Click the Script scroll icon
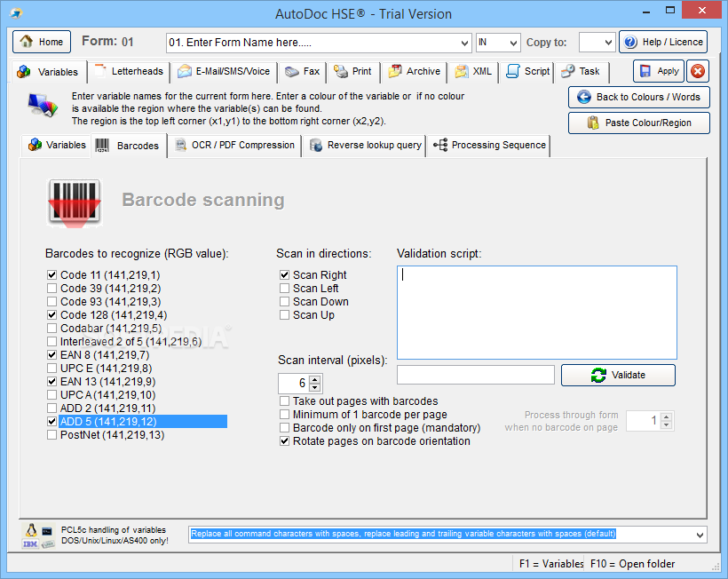Image resolution: width=728 pixels, height=579 pixels. coord(512,72)
